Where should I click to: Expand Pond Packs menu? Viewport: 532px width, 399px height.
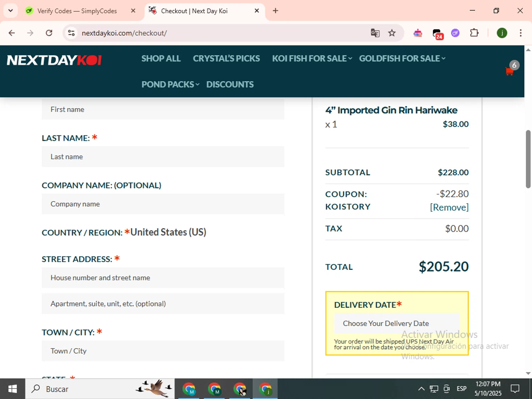(171, 84)
